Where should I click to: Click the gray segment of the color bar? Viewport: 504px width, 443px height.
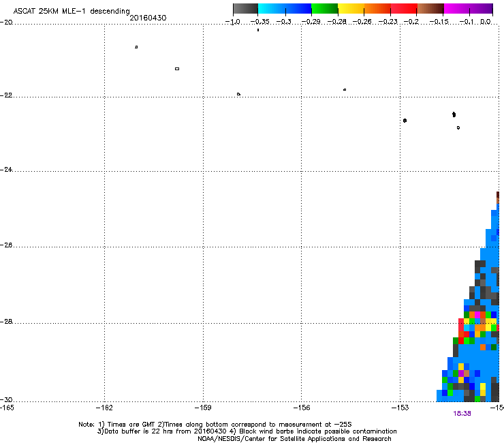(x=246, y=9)
